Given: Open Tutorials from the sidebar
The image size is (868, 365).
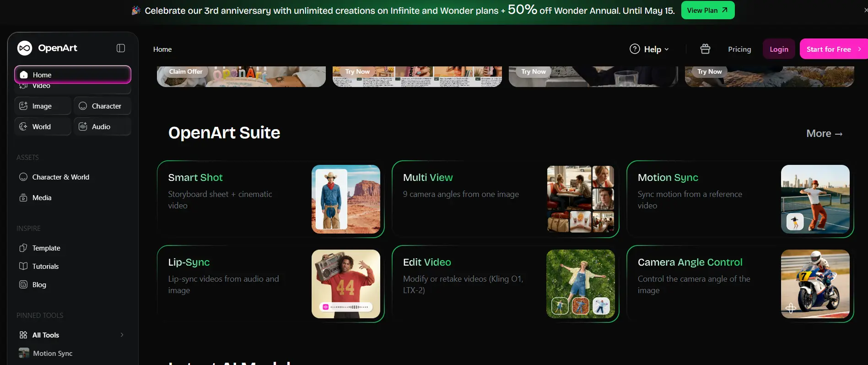Looking at the screenshot, I should tap(73, 266).
